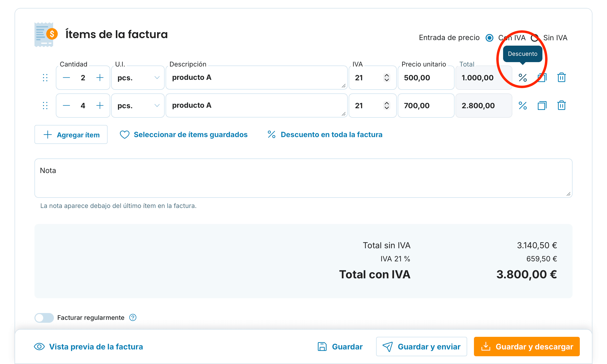Increase quantity of the 4 pcs. item
This screenshot has height=364, width=607.
(x=100, y=106)
